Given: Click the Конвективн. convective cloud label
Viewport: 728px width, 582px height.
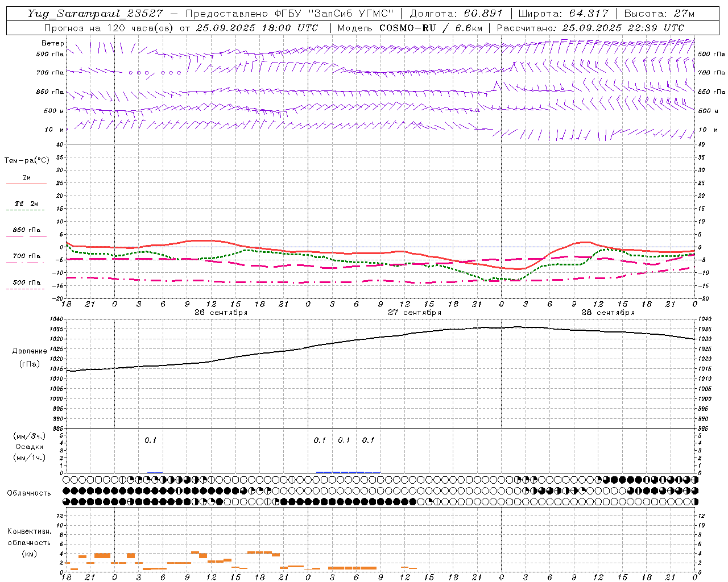Looking at the screenshot, I should (29, 531).
